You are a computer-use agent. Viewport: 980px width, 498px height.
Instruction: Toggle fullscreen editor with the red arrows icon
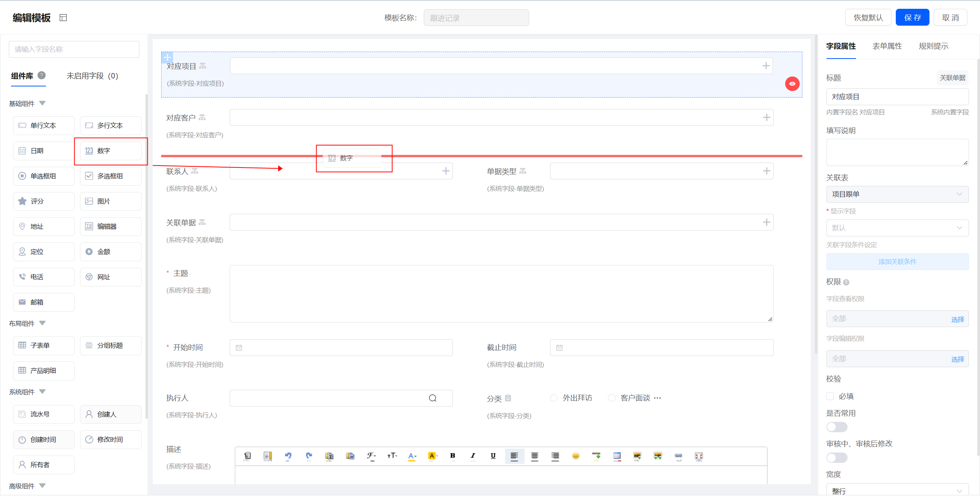point(699,456)
